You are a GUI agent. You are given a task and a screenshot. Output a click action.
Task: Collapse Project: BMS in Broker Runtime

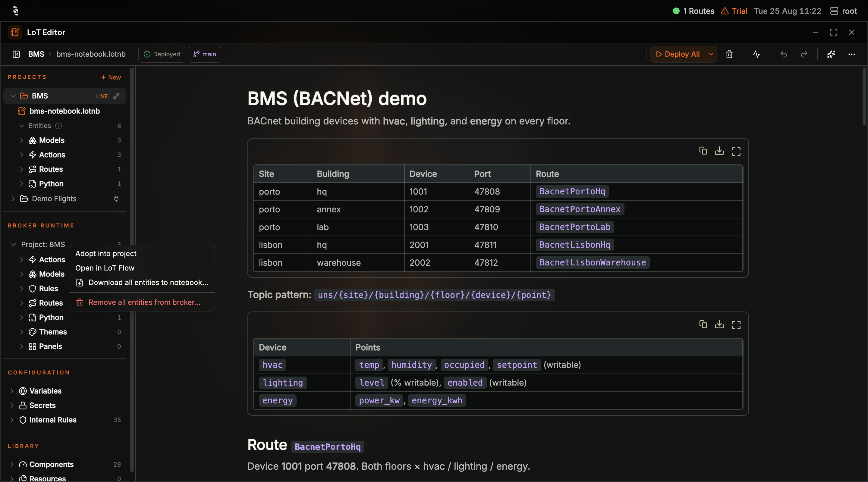(13, 244)
